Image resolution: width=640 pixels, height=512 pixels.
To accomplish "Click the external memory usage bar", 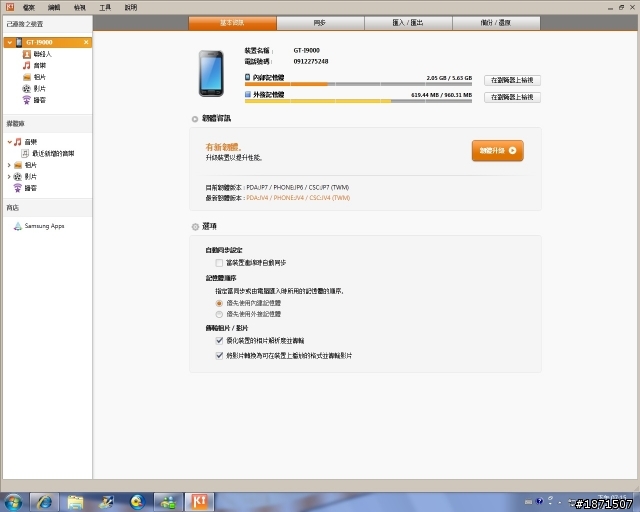I will 358,101.
